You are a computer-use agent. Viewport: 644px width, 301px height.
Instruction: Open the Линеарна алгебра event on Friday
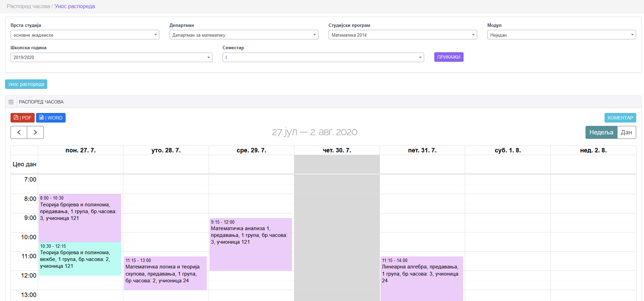(x=421, y=278)
